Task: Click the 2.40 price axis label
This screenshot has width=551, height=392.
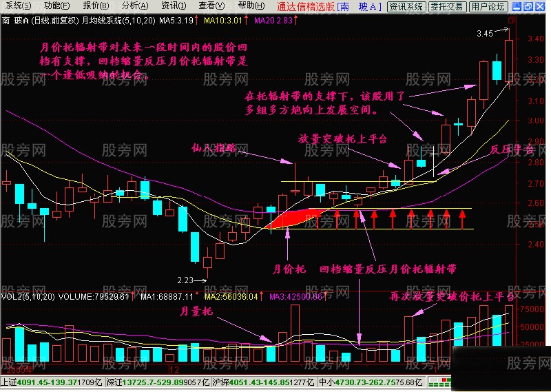Action: tap(536, 244)
